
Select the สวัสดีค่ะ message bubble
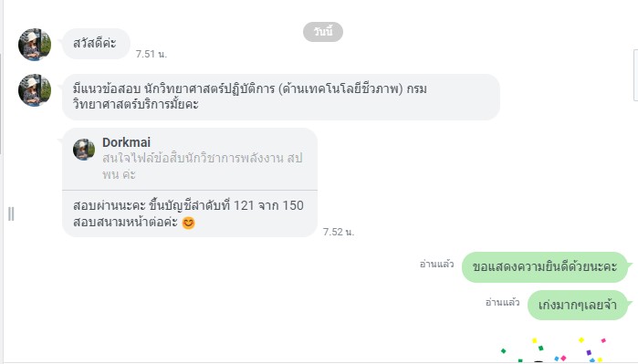[96, 44]
